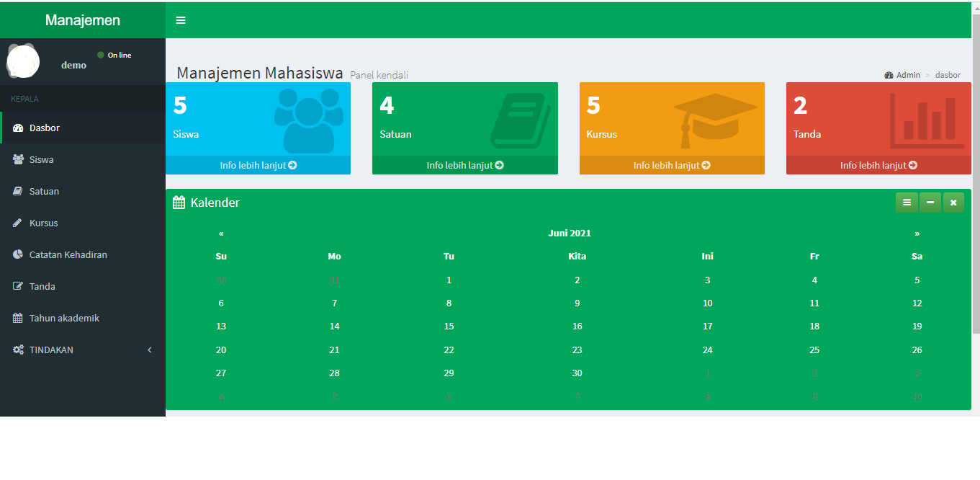Image resolution: width=980 pixels, height=480 pixels.
Task: Click the Satuan book icon in sidebar
Action: coord(17,191)
